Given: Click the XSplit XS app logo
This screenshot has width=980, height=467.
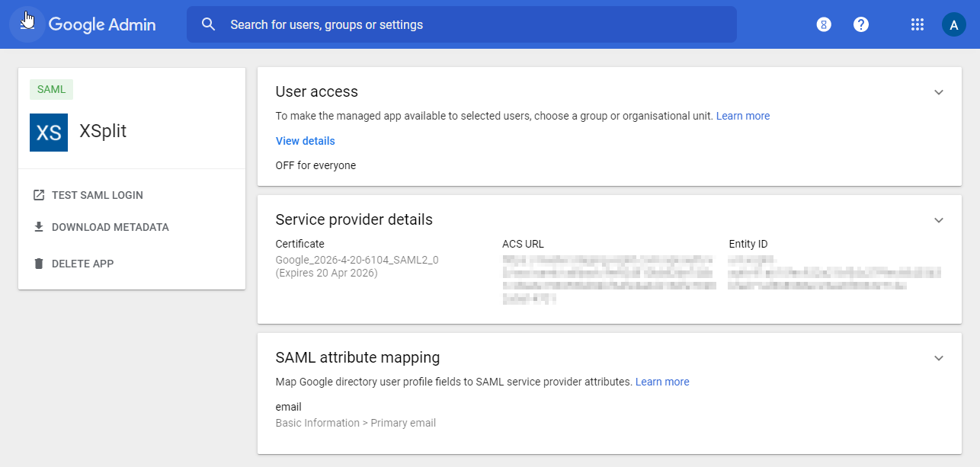Looking at the screenshot, I should 49,133.
